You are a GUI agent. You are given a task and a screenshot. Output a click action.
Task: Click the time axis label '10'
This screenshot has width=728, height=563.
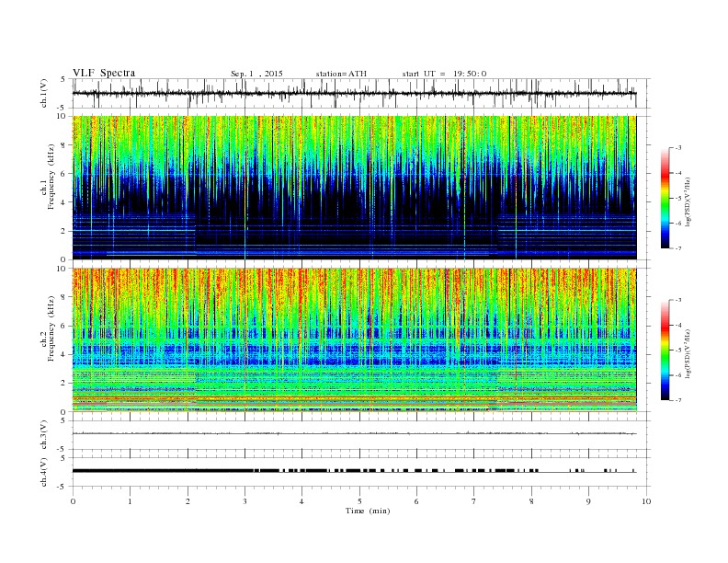point(646,501)
